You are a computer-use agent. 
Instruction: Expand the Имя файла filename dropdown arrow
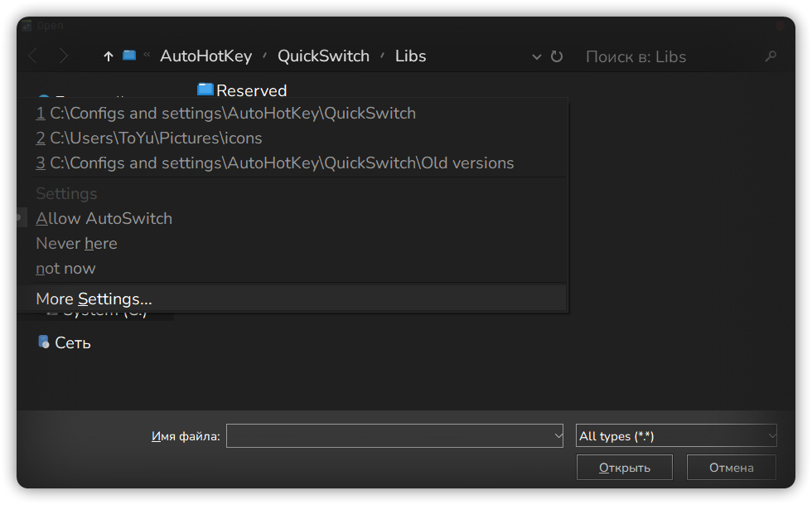click(x=557, y=435)
